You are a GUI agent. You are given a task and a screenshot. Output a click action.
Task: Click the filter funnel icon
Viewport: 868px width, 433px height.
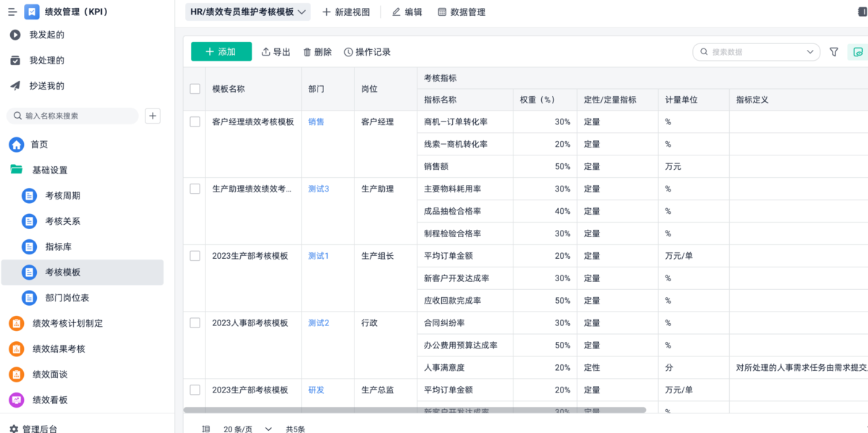click(x=834, y=52)
